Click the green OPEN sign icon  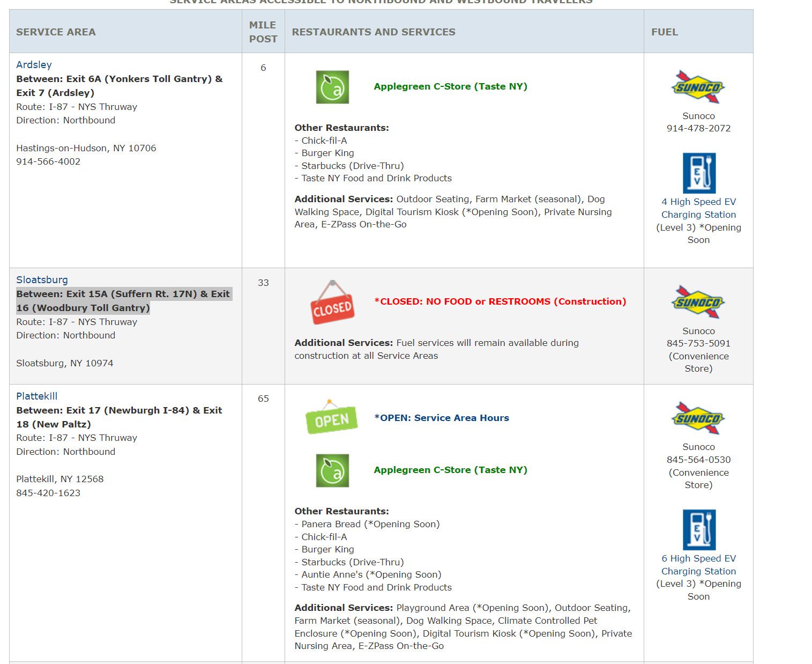tap(331, 418)
